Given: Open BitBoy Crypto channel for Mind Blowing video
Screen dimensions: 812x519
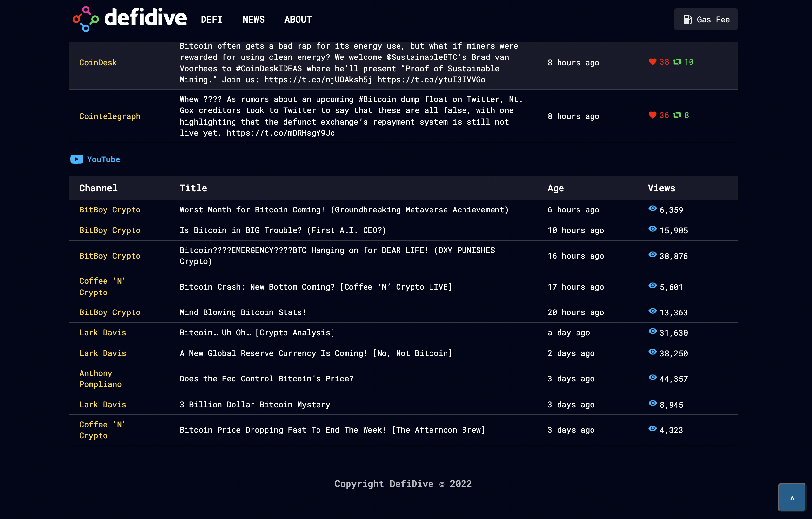Looking at the screenshot, I should tap(110, 312).
